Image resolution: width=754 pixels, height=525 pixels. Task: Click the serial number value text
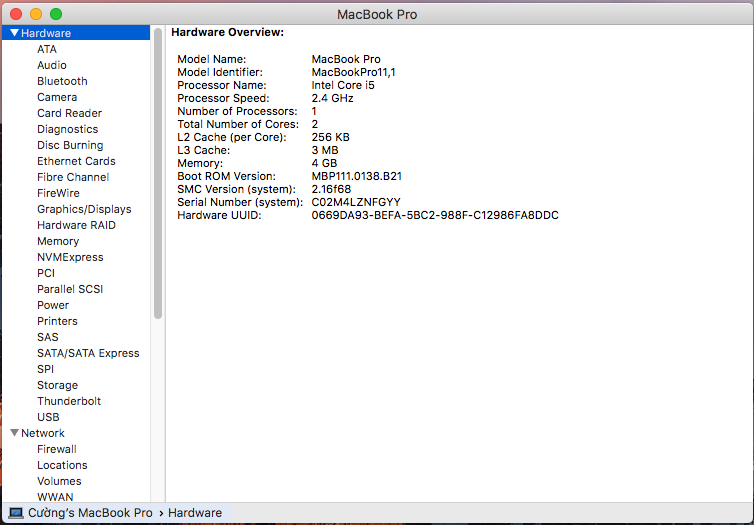(x=356, y=202)
